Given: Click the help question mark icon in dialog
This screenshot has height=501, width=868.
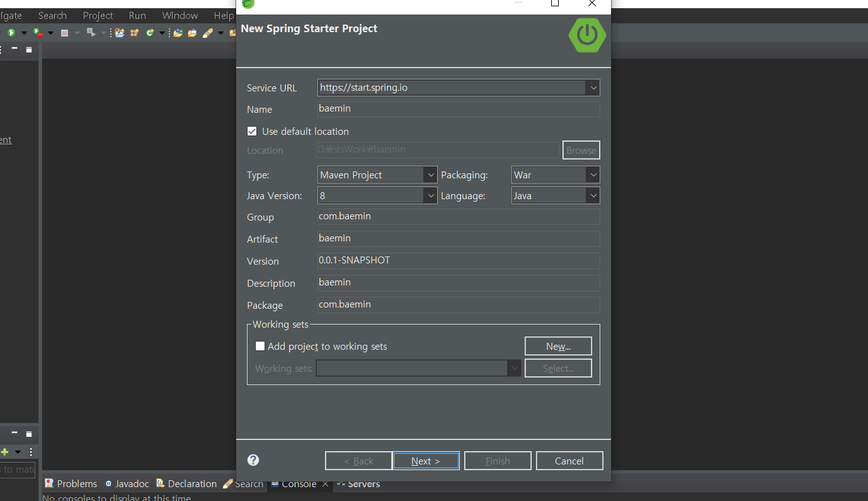Looking at the screenshot, I should coord(253,460).
